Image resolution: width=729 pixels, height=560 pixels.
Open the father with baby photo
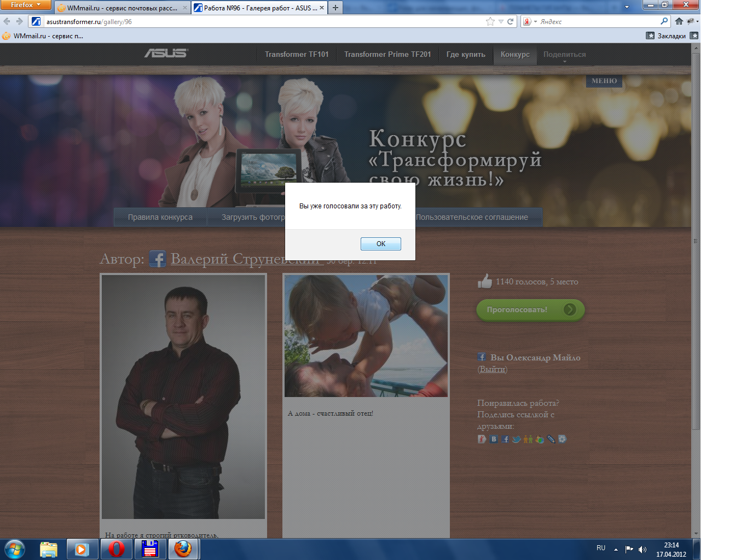point(366,336)
